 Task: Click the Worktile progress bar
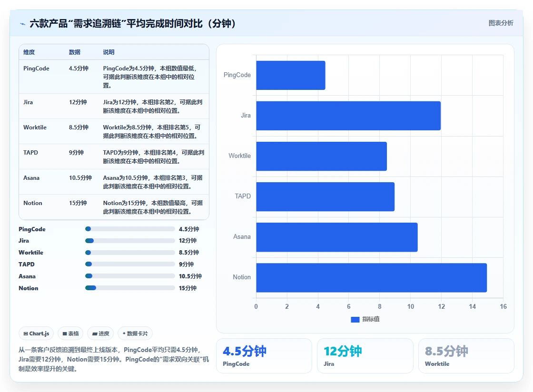pyautogui.click(x=130, y=253)
